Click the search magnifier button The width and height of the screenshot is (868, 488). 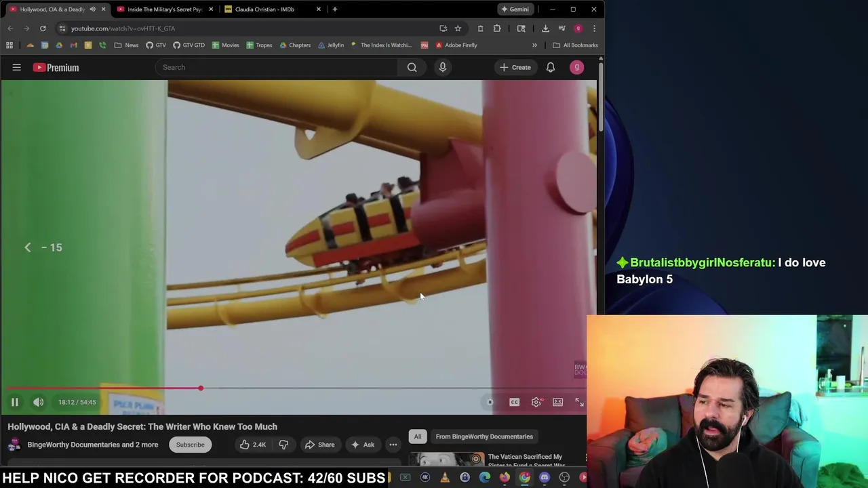point(412,67)
